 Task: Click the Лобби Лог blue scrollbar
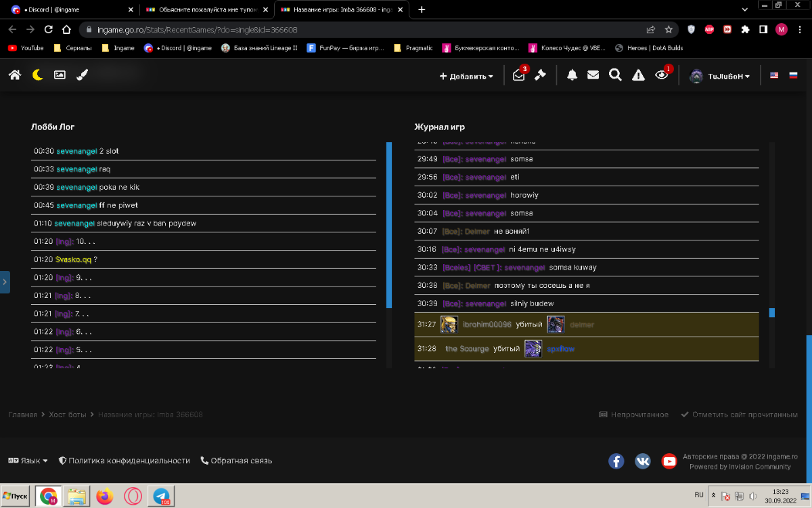point(389,224)
